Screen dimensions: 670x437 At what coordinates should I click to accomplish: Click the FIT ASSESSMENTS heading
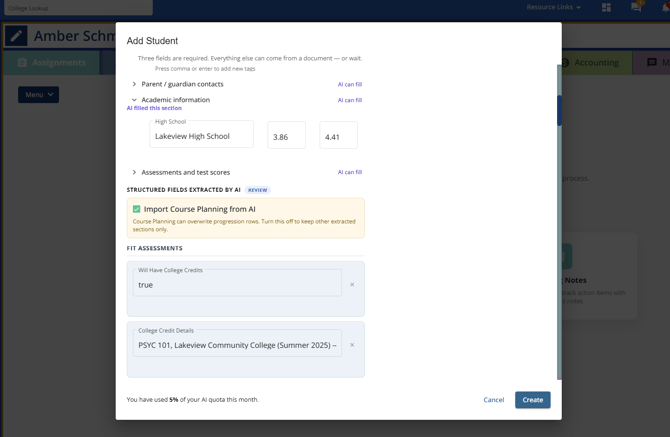(155, 248)
